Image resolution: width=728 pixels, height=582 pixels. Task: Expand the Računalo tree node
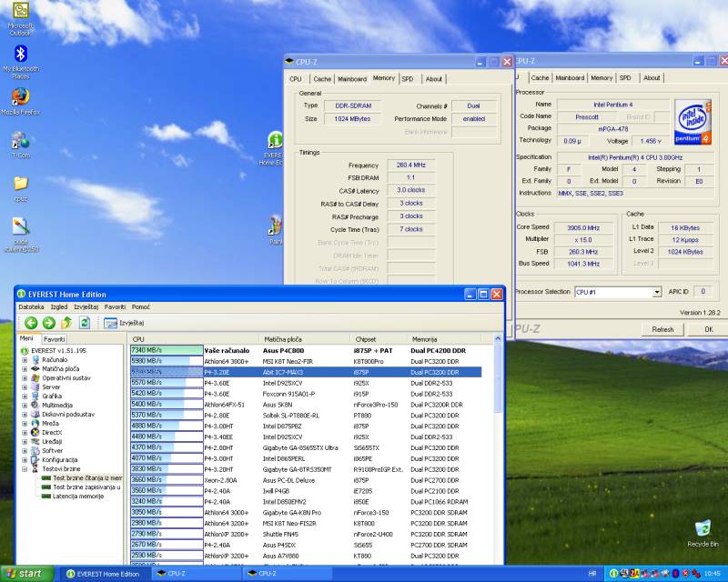(x=25, y=360)
